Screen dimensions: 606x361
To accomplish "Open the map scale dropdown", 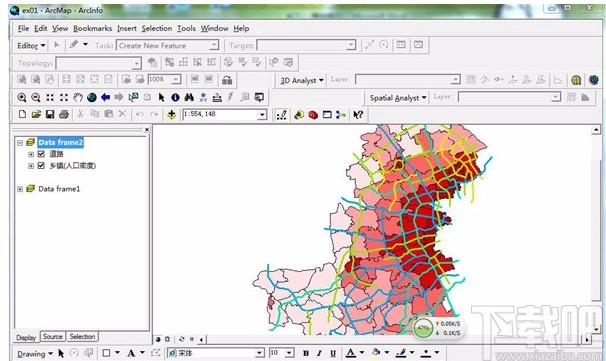I will click(x=262, y=115).
